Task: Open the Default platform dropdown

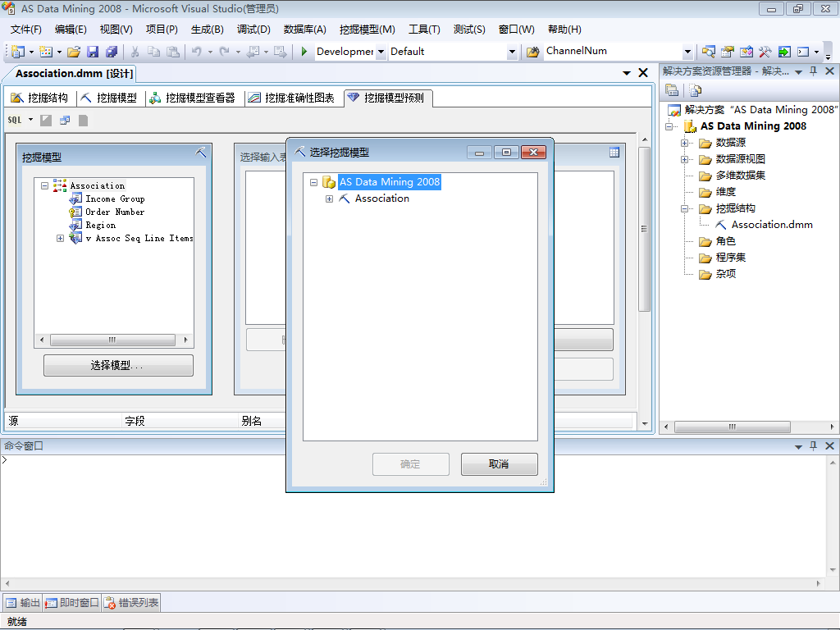Action: point(512,52)
